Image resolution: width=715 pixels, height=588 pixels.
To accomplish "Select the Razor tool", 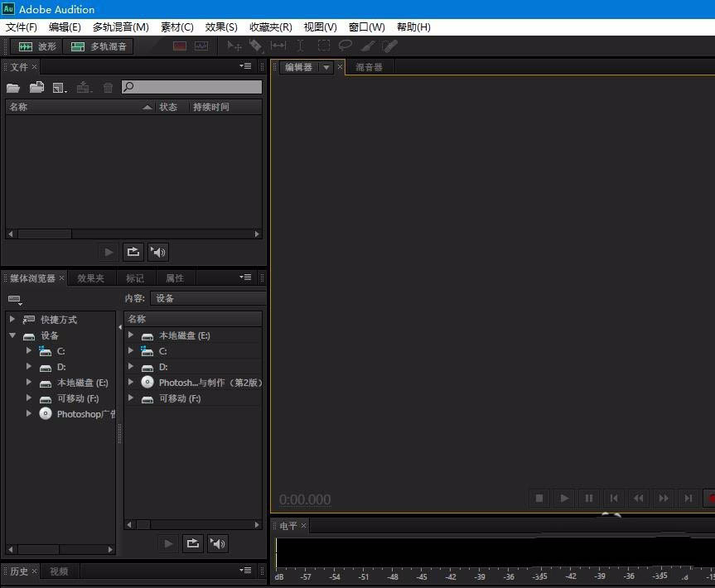I will (x=256, y=46).
